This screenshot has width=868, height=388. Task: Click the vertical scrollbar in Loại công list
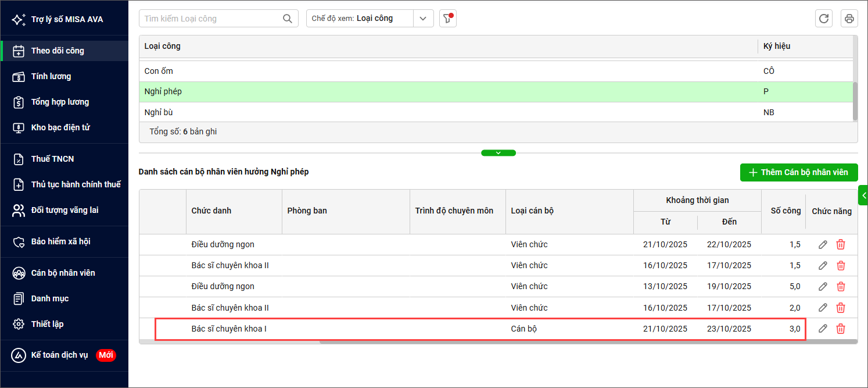[855, 101]
